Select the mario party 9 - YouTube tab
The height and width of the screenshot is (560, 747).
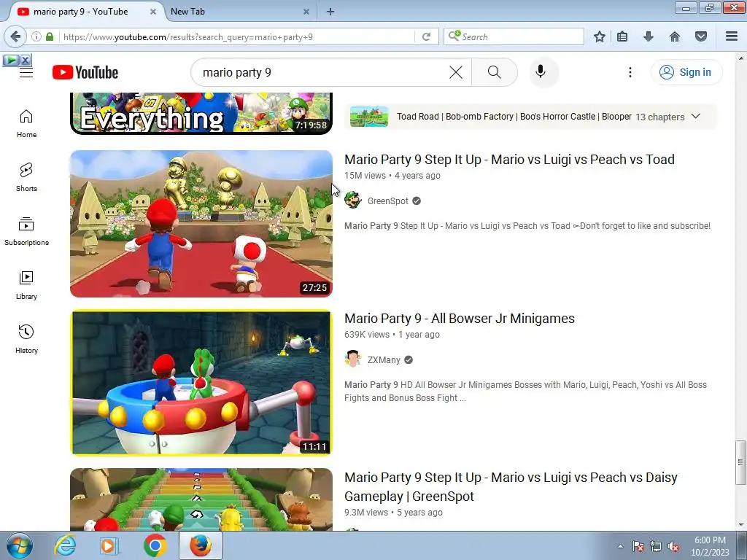click(x=81, y=12)
